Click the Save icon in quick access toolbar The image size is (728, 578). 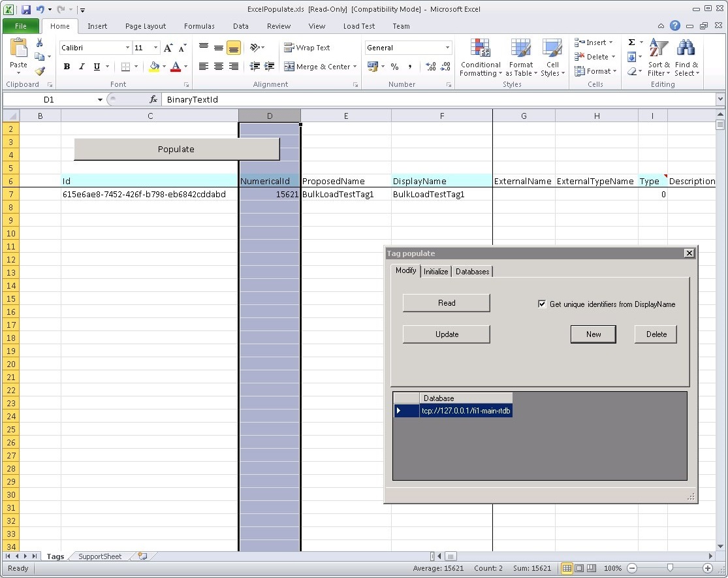click(x=26, y=10)
